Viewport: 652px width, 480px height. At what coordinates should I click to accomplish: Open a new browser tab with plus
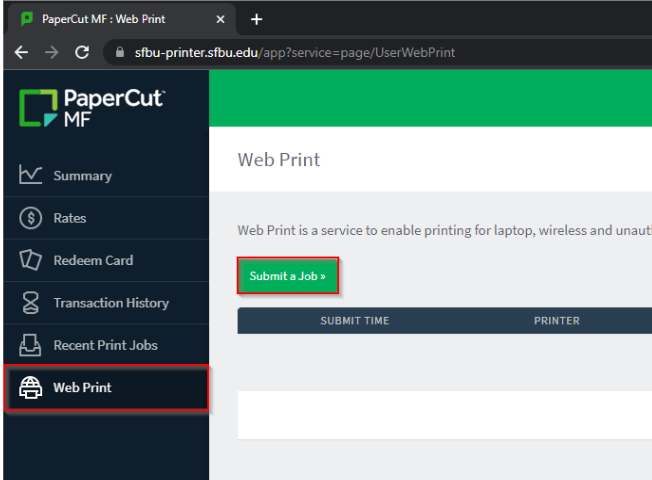pyautogui.click(x=257, y=19)
